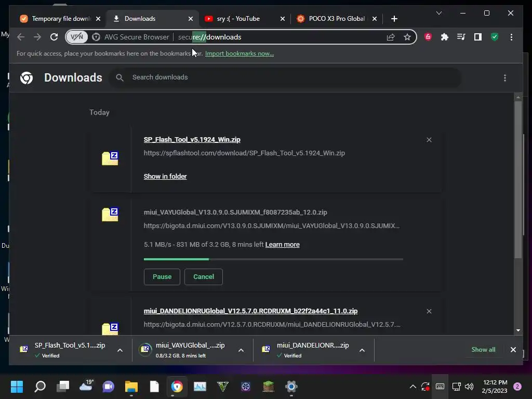Cancel the miui_VAYUGlobal download
The image size is (532, 399).
[203, 277]
